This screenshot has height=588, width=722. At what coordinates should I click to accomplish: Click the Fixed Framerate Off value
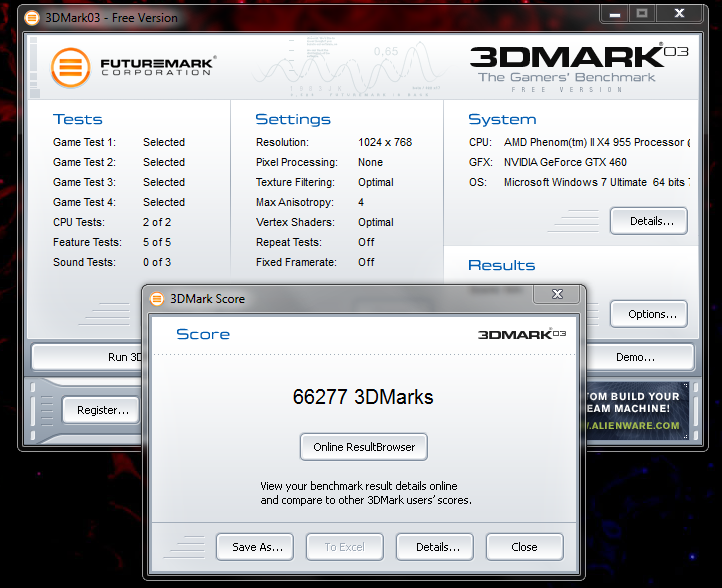tap(367, 262)
